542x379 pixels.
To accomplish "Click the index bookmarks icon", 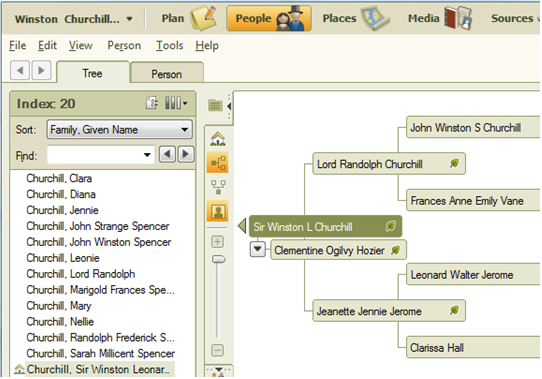I will [152, 103].
